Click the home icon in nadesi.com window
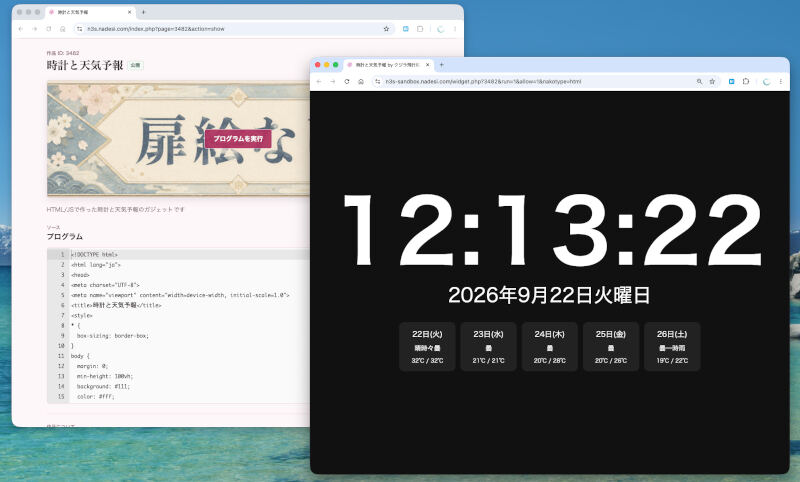The height and width of the screenshot is (482, 800). point(63,29)
